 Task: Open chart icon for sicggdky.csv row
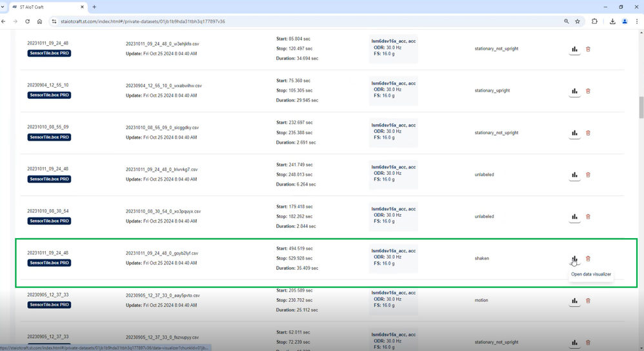(x=574, y=133)
